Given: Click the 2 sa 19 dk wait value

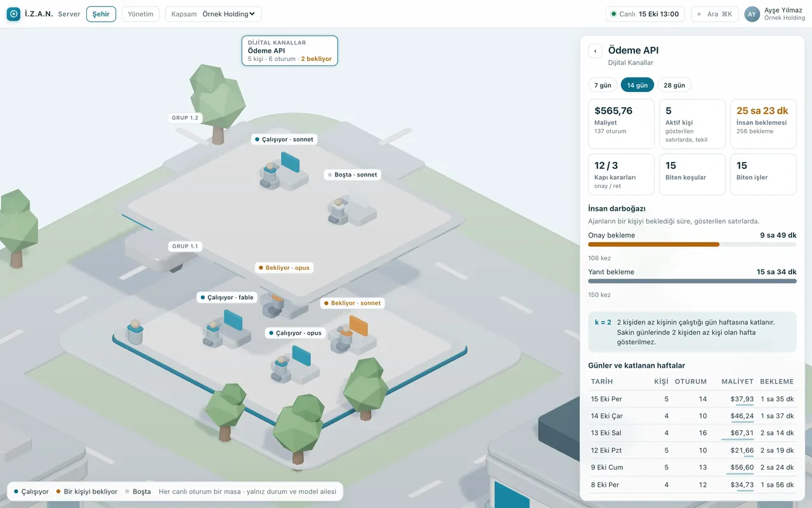Looking at the screenshot, I should (777, 450).
